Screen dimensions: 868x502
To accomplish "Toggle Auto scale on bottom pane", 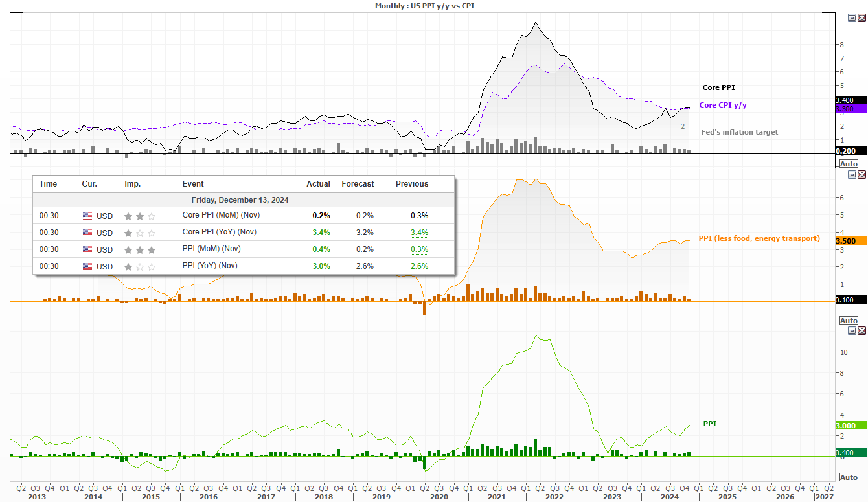I will click(849, 477).
